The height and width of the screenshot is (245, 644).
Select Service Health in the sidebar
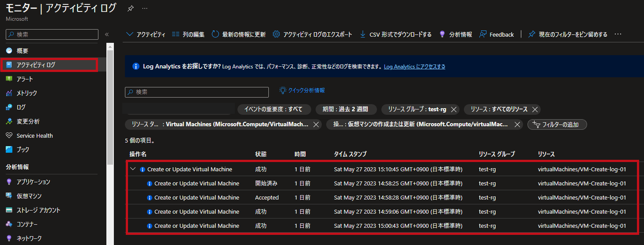(x=34, y=136)
